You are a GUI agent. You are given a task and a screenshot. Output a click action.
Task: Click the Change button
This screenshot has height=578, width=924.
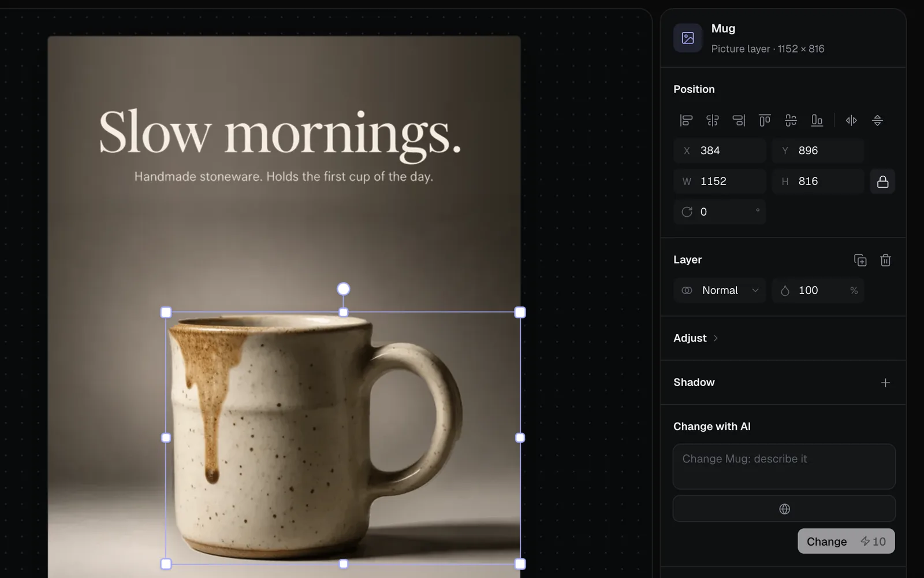point(846,542)
